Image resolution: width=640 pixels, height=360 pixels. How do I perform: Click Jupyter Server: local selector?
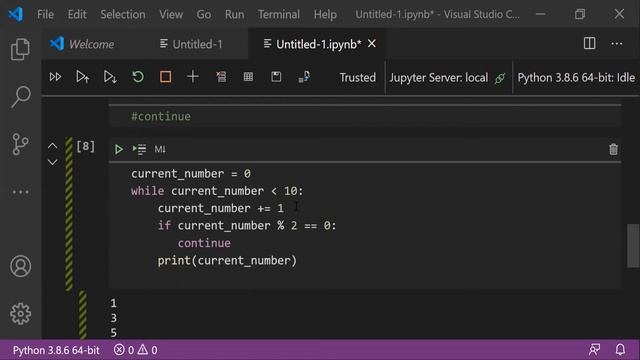pyautogui.click(x=447, y=78)
